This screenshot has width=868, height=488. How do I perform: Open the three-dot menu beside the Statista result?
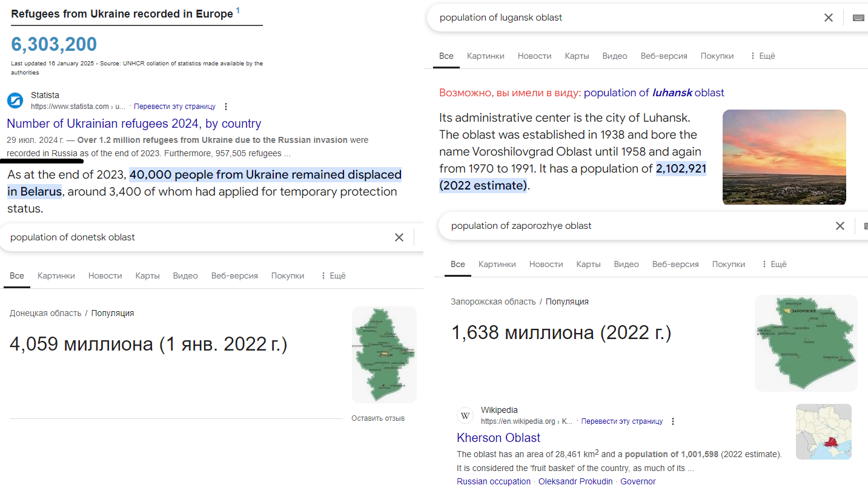226,107
